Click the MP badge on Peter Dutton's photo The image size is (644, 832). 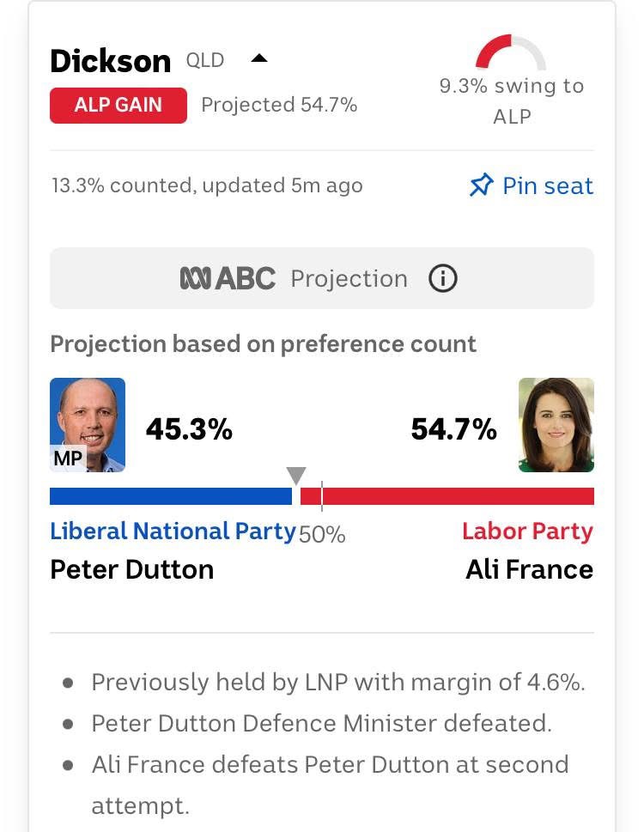point(69,458)
